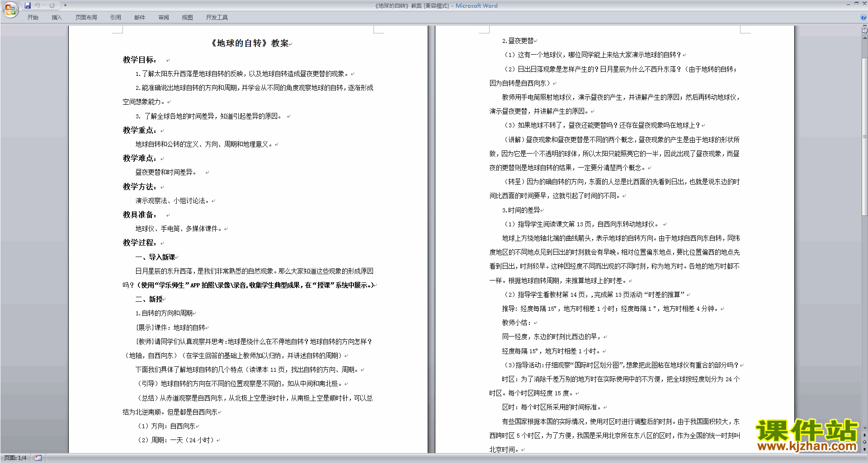The width and height of the screenshot is (868, 463).
Task: Click the heading 教学难点
Action: click(140, 158)
